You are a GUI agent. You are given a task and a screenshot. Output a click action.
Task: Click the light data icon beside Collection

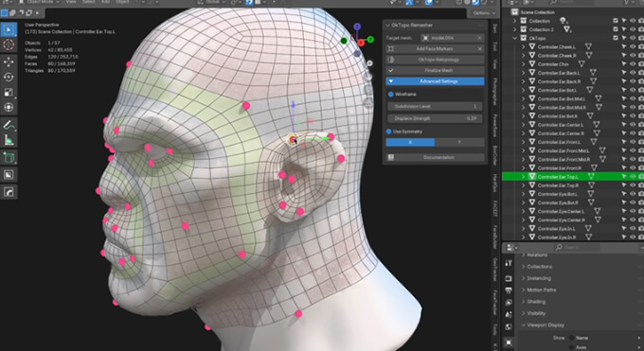click(563, 21)
